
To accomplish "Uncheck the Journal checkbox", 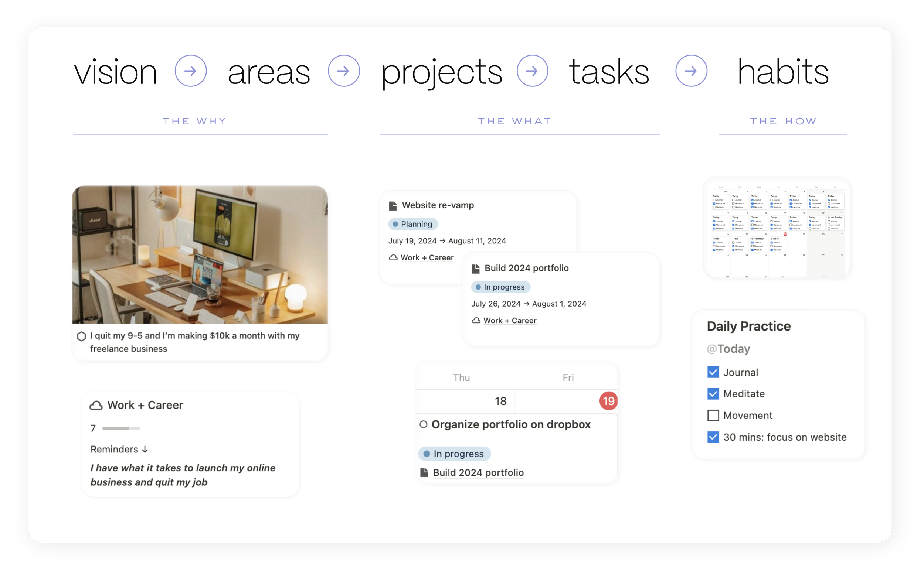I will (x=713, y=372).
